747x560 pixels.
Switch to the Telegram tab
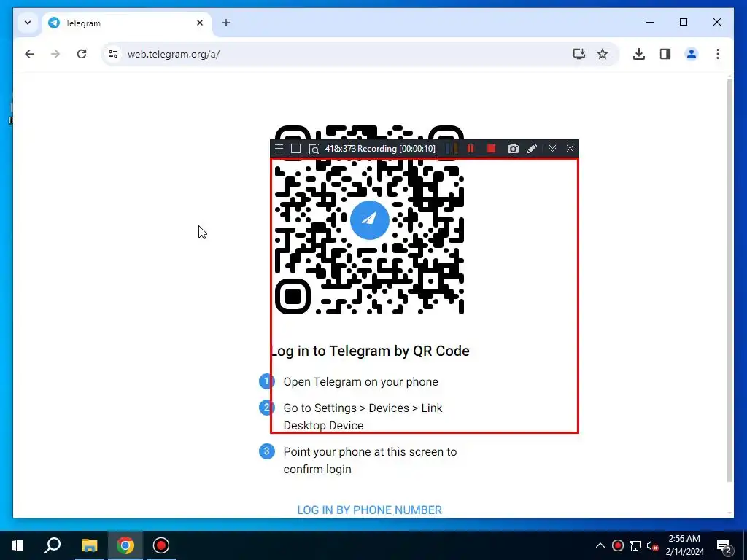tap(127, 23)
